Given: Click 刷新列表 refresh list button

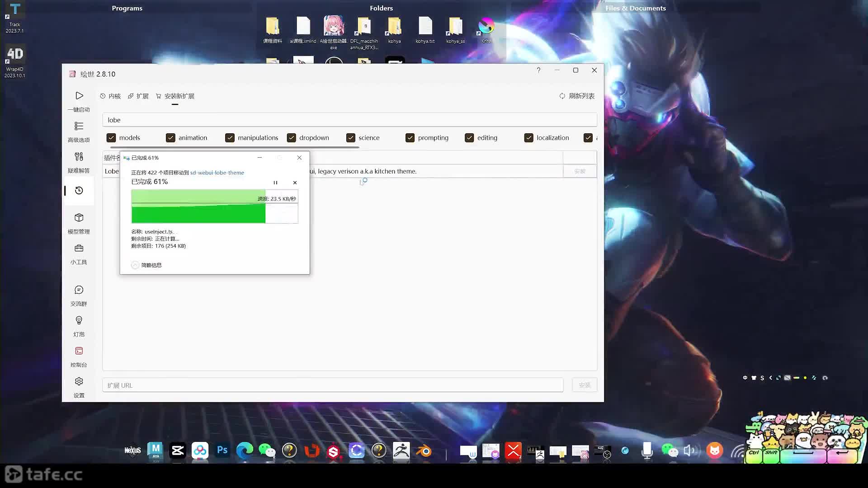Looking at the screenshot, I should click(x=577, y=96).
